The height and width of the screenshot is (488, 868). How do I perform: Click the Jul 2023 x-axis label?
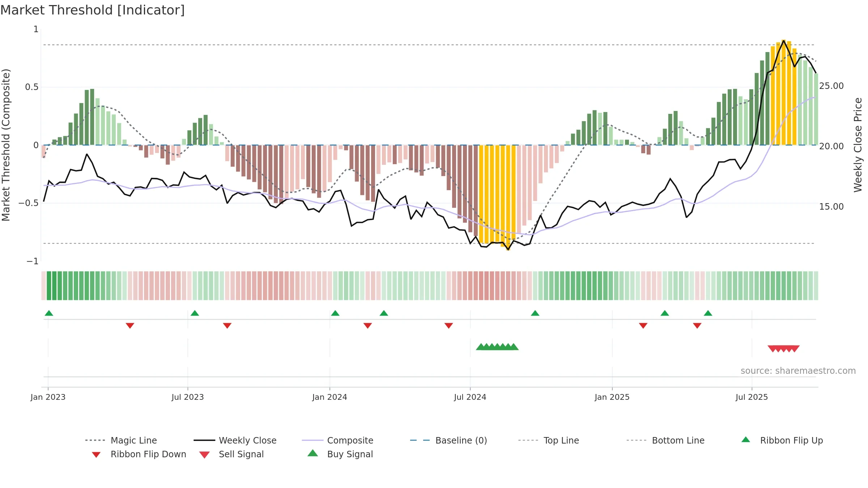(x=188, y=397)
